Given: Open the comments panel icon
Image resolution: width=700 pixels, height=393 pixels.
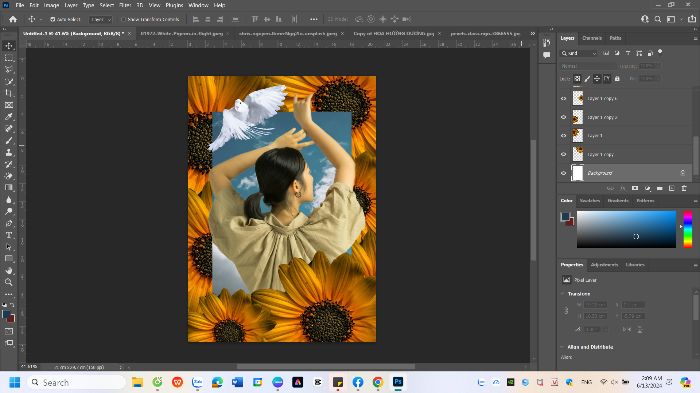Looking at the screenshot, I should point(546,55).
